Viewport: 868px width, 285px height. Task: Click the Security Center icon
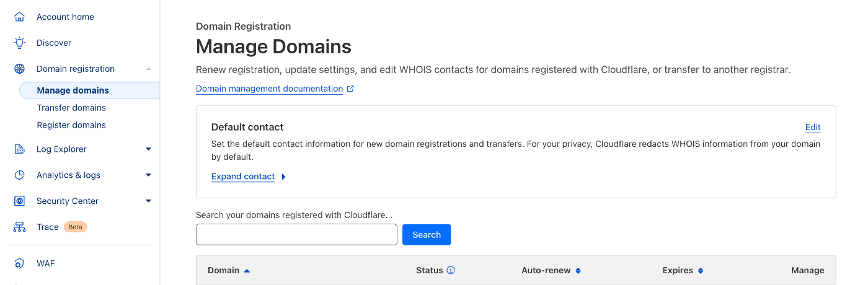(x=20, y=201)
